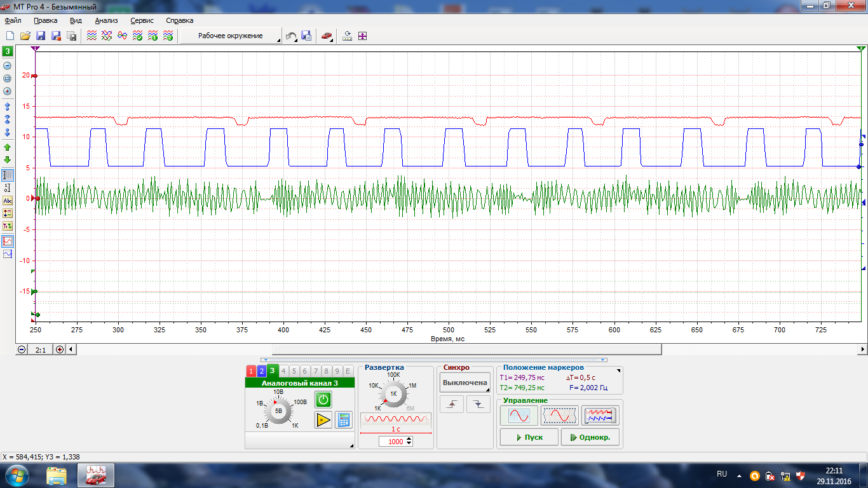
Task: Open the Сервис menu
Action: click(x=142, y=20)
